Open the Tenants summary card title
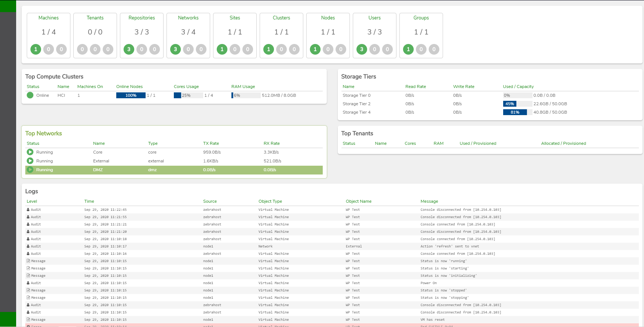The image size is (644, 327). click(x=95, y=18)
